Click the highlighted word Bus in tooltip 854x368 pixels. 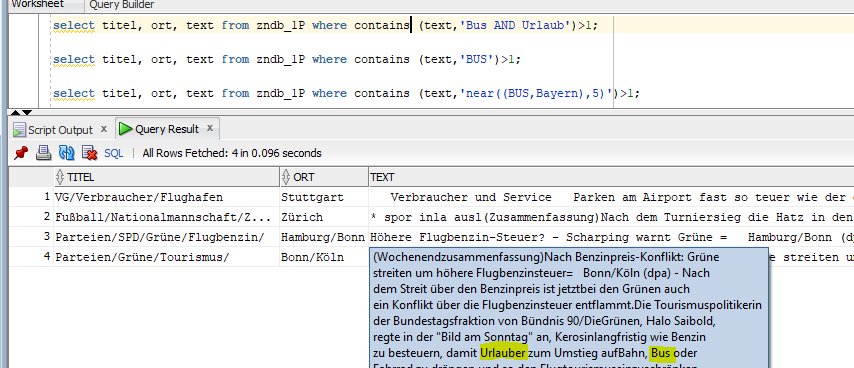point(663,353)
